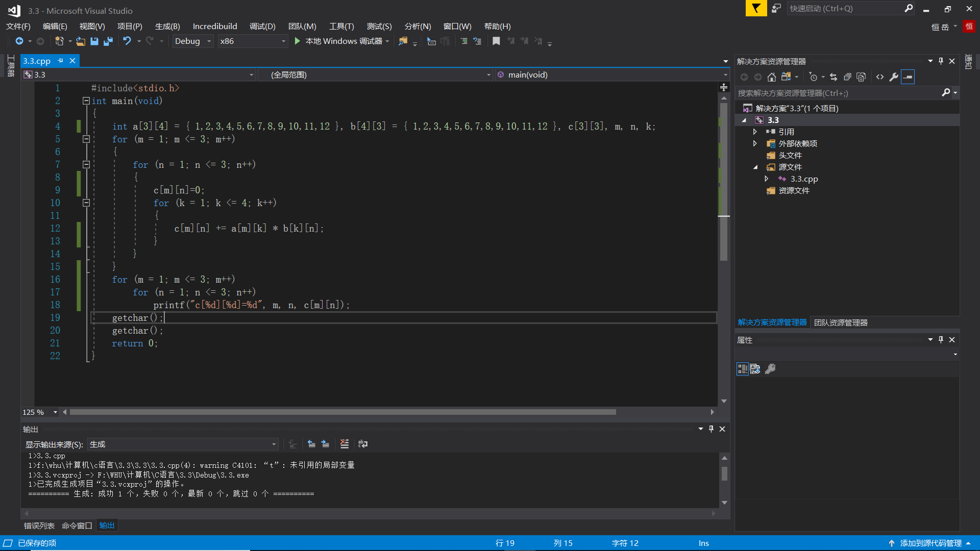This screenshot has height=551, width=980.
Task: Open the Debug configuration dropdown
Action: (x=192, y=41)
